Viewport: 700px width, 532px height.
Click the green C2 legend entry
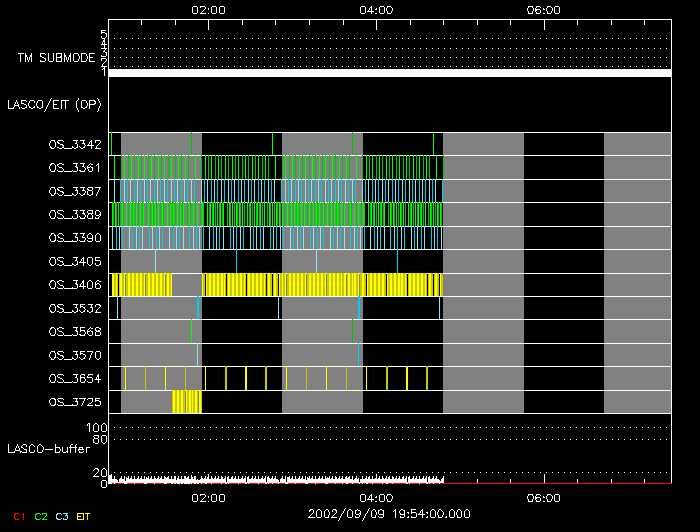click(40, 516)
